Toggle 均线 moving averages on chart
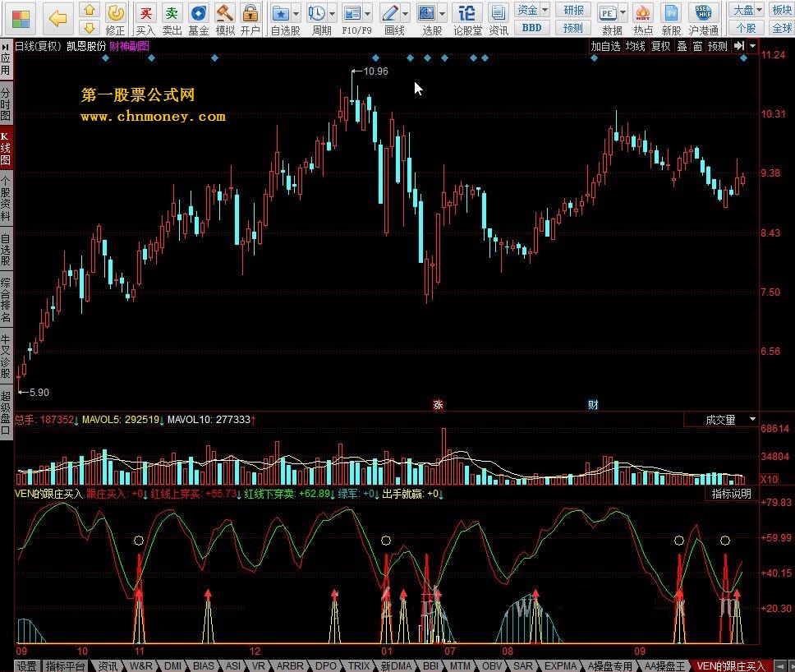 pyautogui.click(x=636, y=46)
